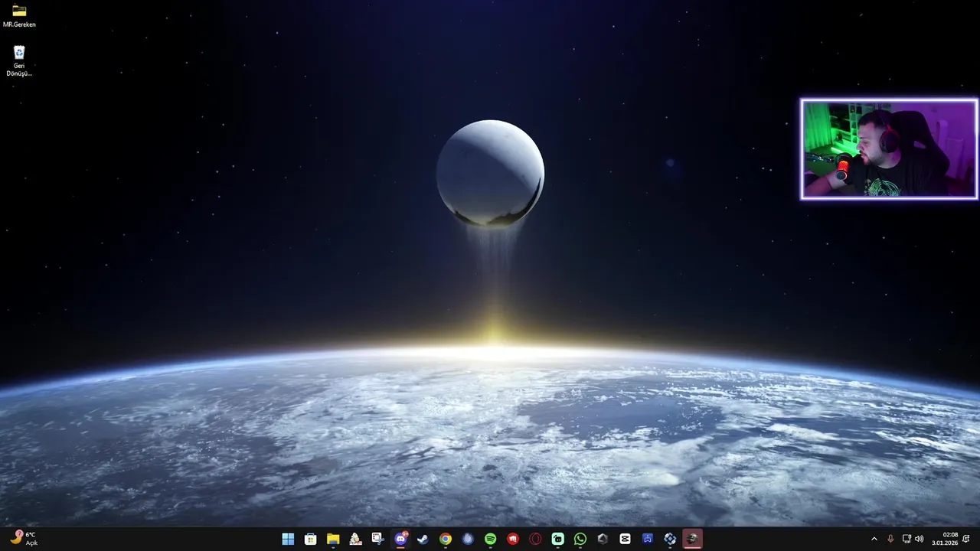Open network status from the tray
This screenshot has width=980, height=551.
pos(906,539)
